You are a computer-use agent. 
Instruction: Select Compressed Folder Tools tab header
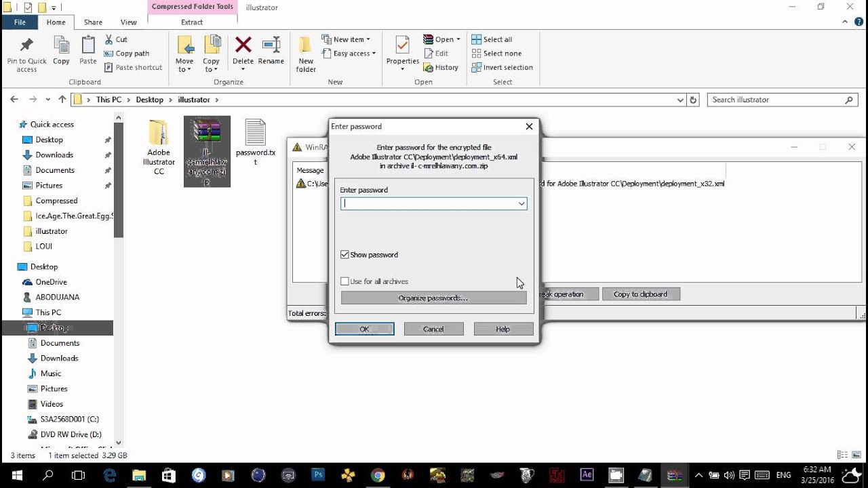[193, 7]
